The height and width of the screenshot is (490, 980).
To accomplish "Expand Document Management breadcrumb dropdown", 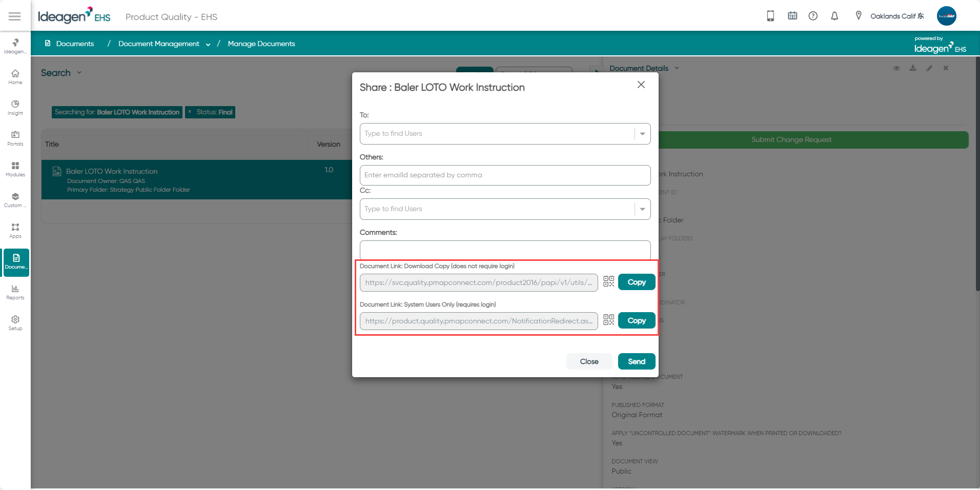I will coord(208,44).
